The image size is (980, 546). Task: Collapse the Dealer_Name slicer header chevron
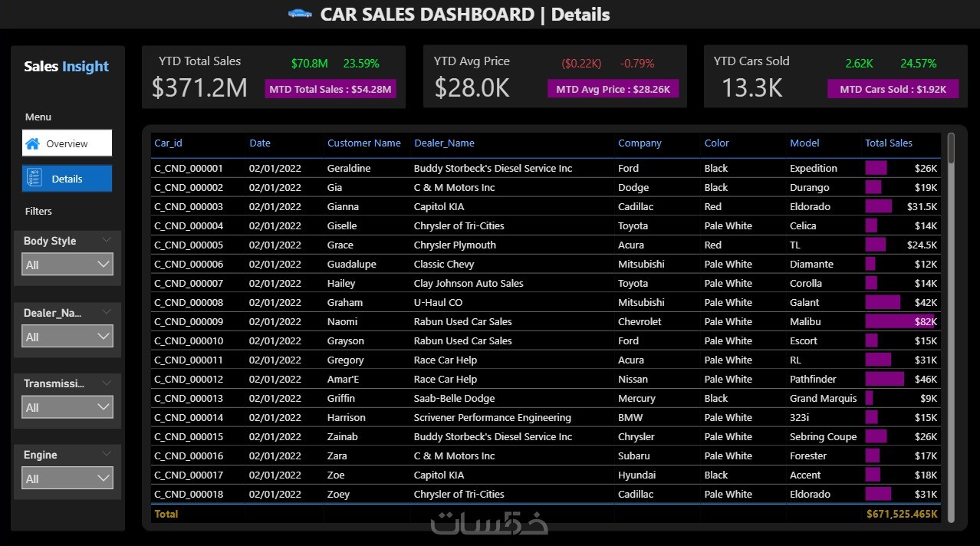click(106, 312)
